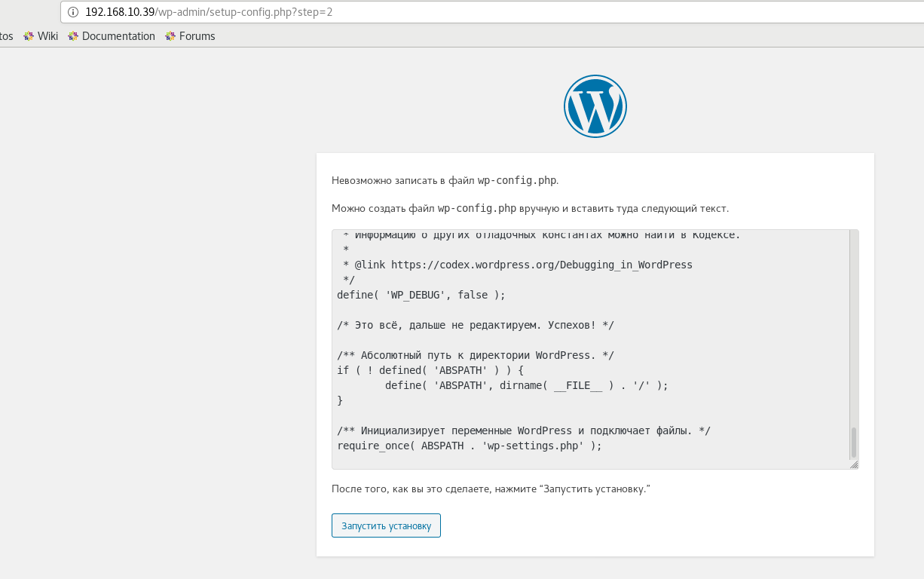Click the define 'ABSPATH', dirname line

coord(527,385)
